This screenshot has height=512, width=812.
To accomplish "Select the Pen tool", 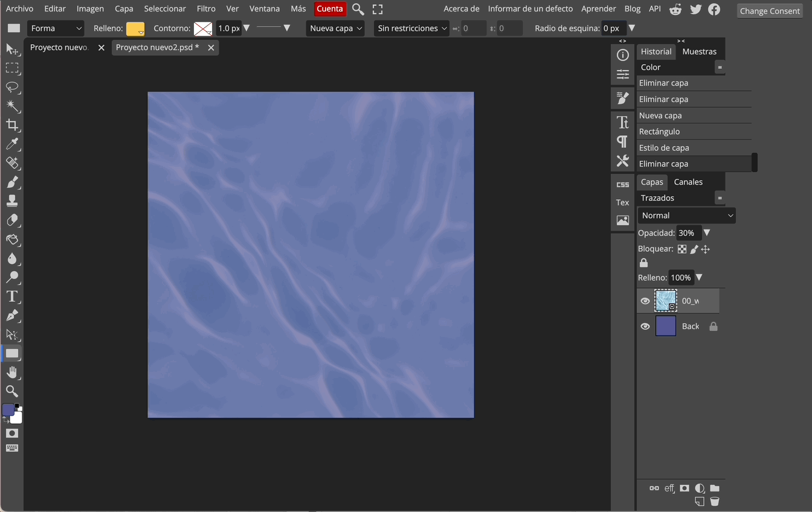I will pos(12,315).
